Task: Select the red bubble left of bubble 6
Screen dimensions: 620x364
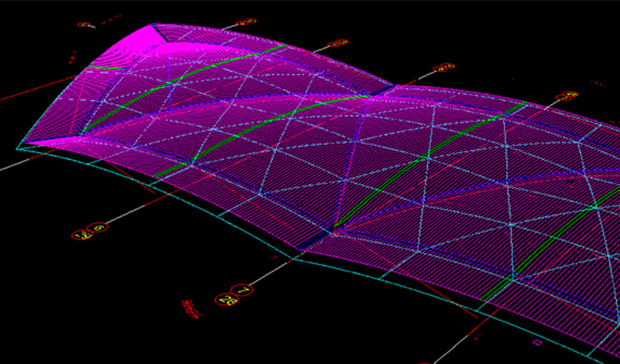Action: (81, 235)
